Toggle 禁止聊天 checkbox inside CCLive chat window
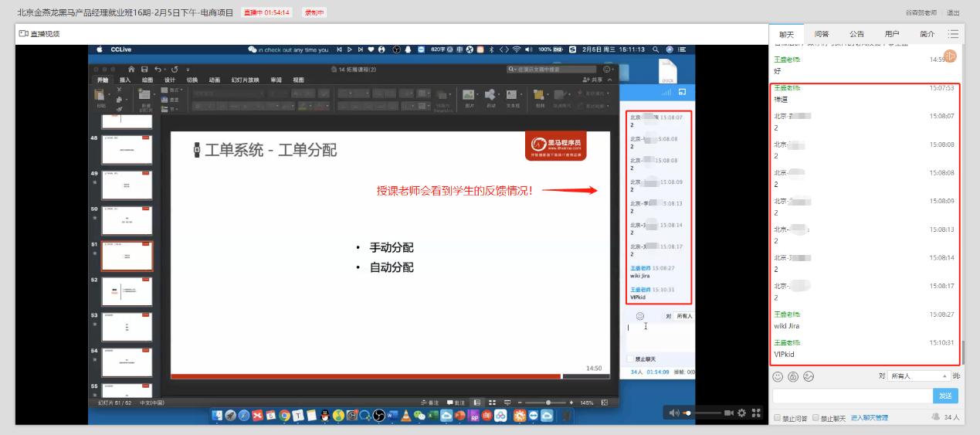The height and width of the screenshot is (435, 980). 629,359
